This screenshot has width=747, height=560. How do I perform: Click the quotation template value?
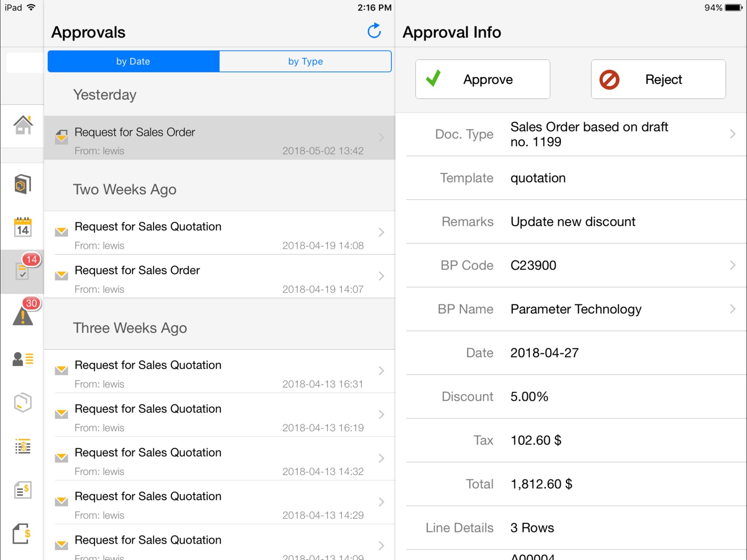538,178
